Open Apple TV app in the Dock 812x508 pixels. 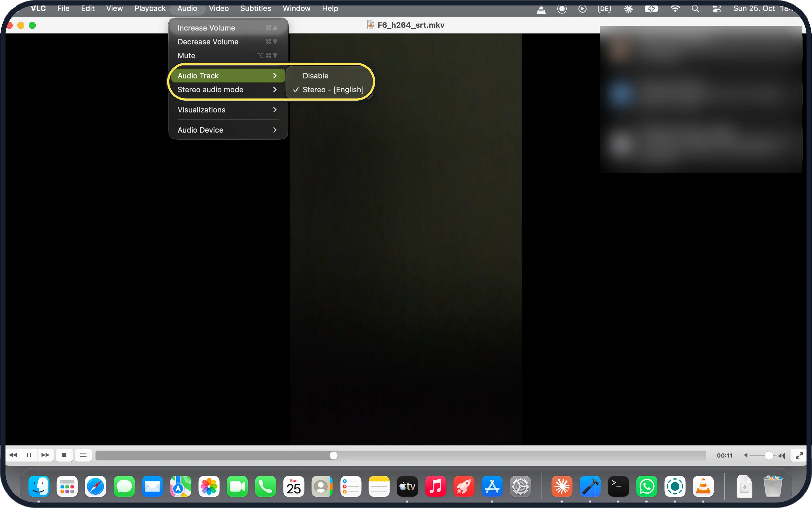(407, 486)
